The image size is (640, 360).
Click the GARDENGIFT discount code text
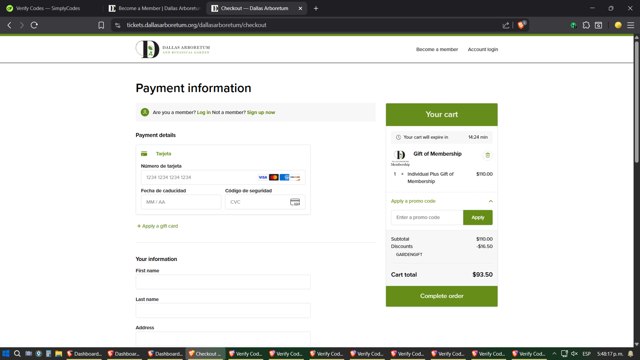[409, 254]
